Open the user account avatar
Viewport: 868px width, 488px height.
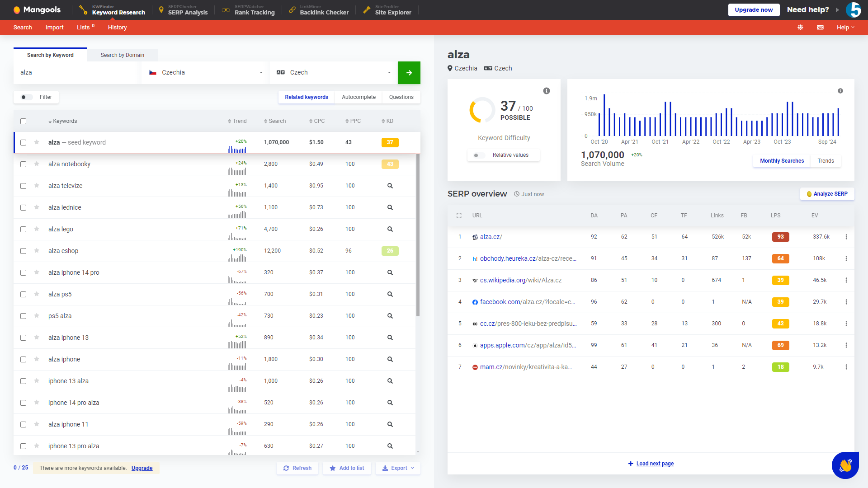(854, 9)
